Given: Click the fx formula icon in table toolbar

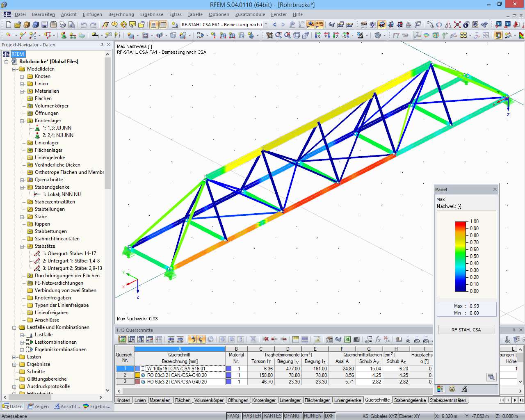Looking at the screenshot, I should tap(378, 339).
